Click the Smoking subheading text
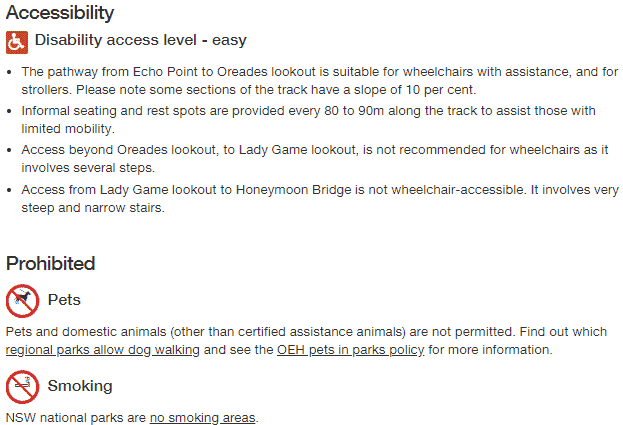The width and height of the screenshot is (623, 425). click(80, 386)
